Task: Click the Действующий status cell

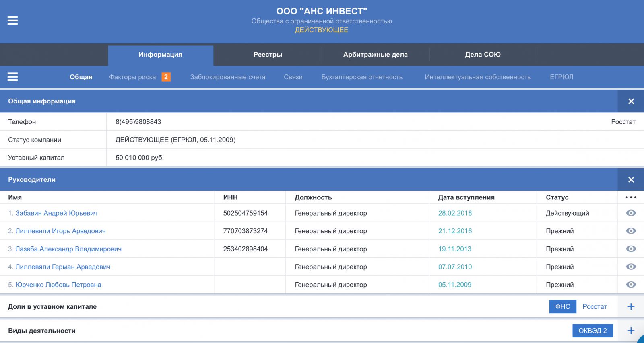Action: tap(568, 213)
